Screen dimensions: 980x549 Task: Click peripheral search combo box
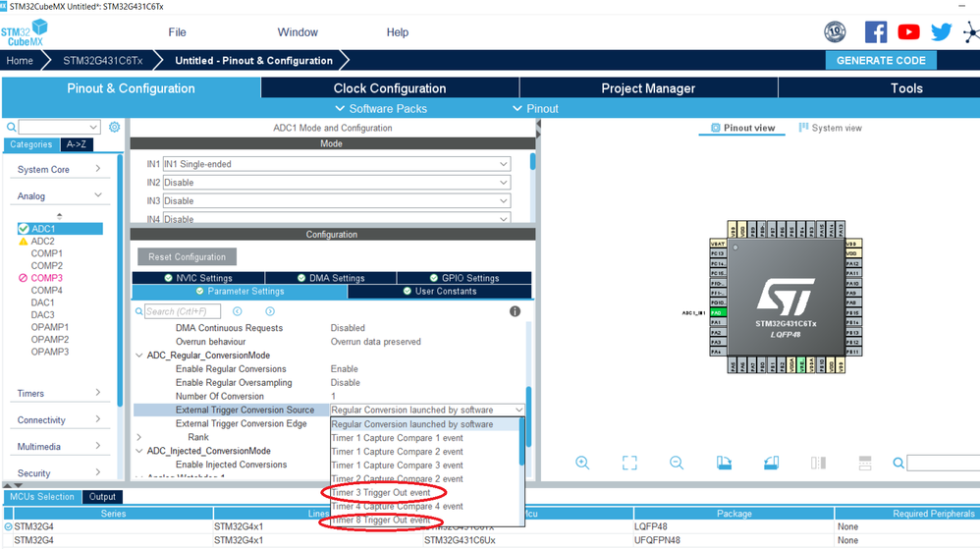[x=59, y=127]
